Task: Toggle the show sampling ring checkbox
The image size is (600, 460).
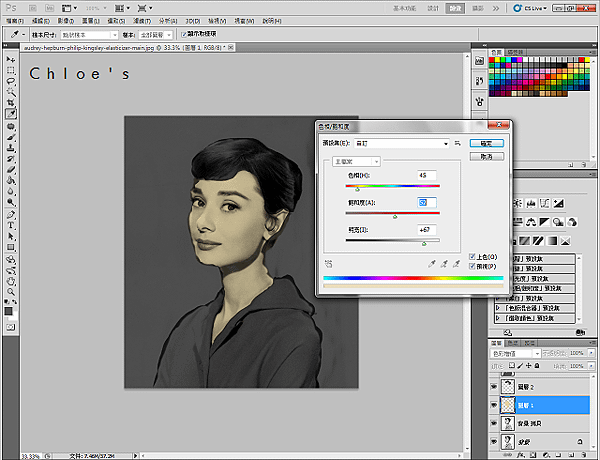Action: pyautogui.click(x=184, y=34)
